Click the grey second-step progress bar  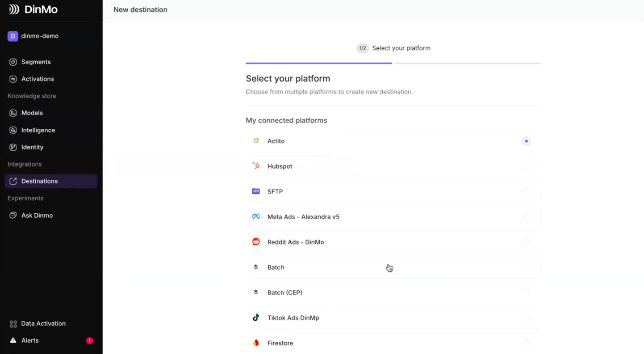(468, 63)
